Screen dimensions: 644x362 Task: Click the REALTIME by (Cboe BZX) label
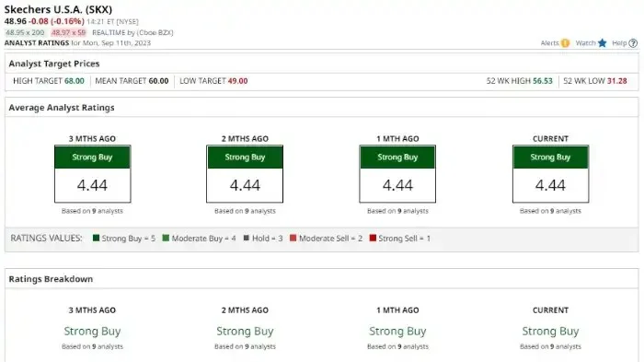(x=132, y=32)
